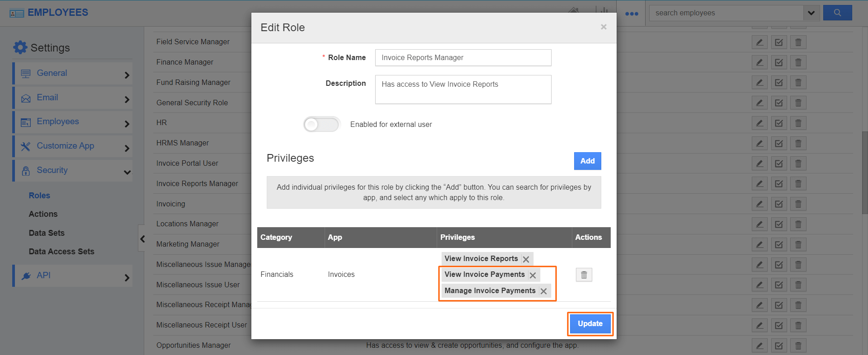The image size is (868, 355).
Task: Click the Privileges column header
Action: (504, 238)
